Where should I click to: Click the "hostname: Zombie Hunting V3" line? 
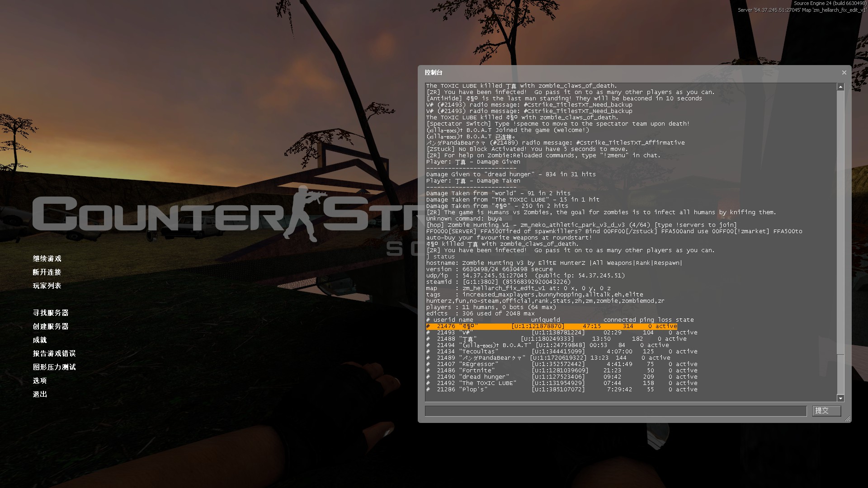coord(554,263)
